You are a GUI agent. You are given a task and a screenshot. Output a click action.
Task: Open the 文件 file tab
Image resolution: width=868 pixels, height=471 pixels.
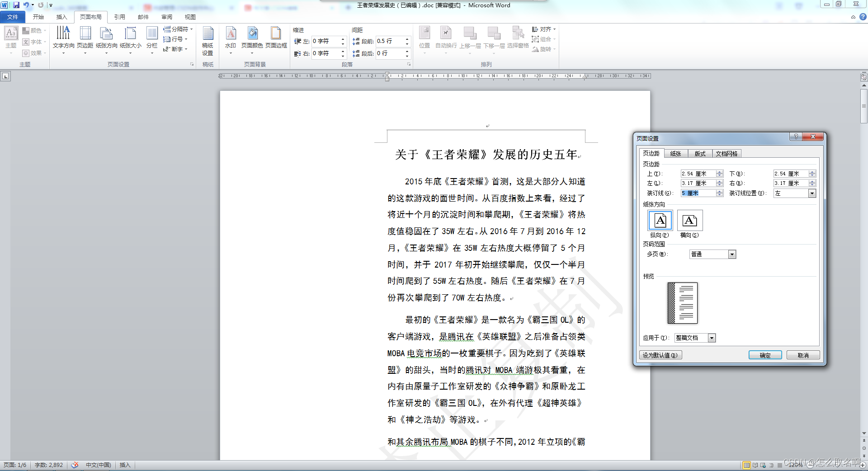13,17
